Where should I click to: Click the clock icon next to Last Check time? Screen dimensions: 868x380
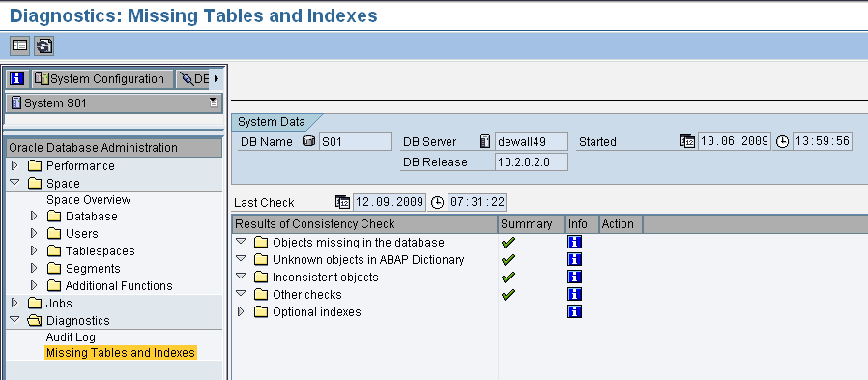(437, 203)
